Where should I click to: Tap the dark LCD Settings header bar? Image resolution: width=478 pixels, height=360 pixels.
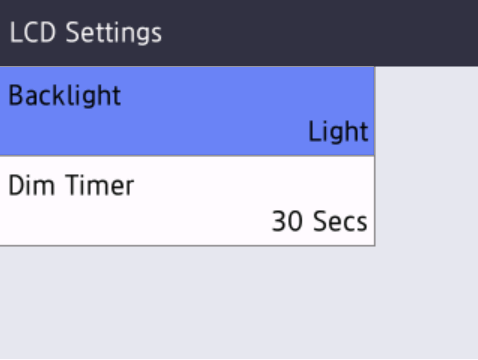tap(239, 33)
